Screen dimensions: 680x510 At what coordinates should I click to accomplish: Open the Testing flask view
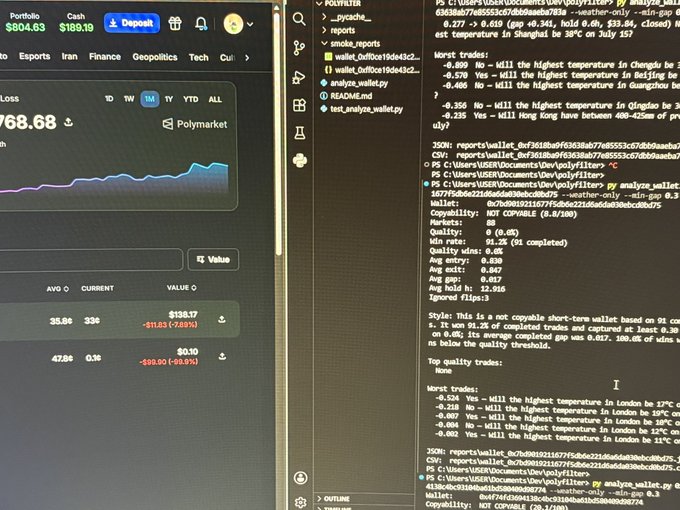click(300, 133)
